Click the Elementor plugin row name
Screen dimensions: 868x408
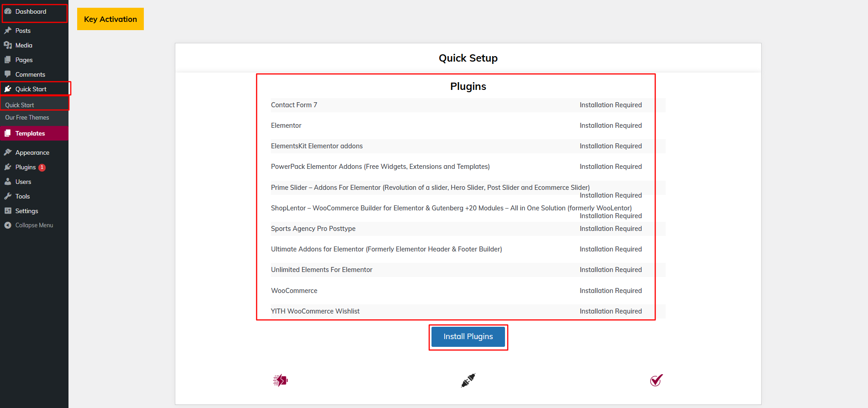pos(286,126)
